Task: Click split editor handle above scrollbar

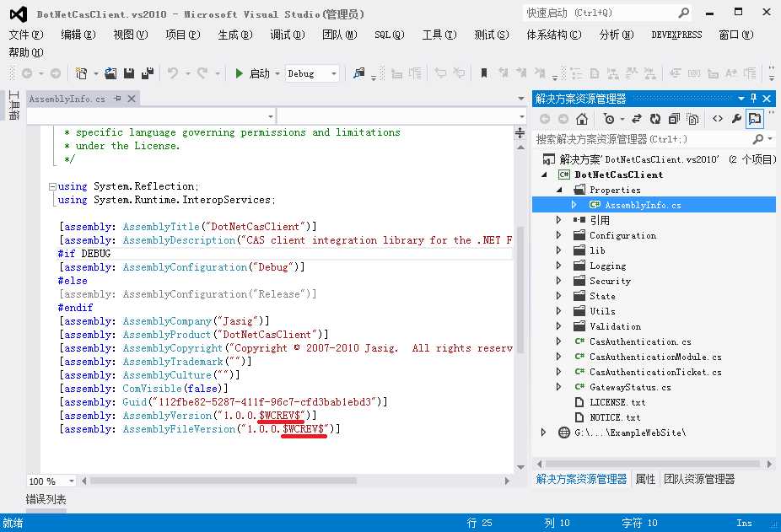Action: pyautogui.click(x=520, y=132)
